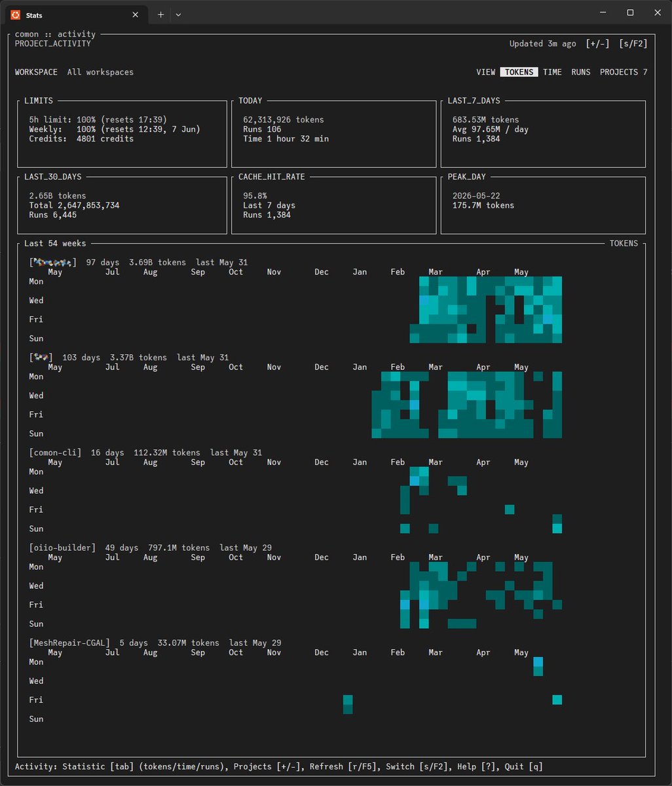Image resolution: width=672 pixels, height=786 pixels.
Task: Click the LIMITS panel title
Action: (x=39, y=101)
